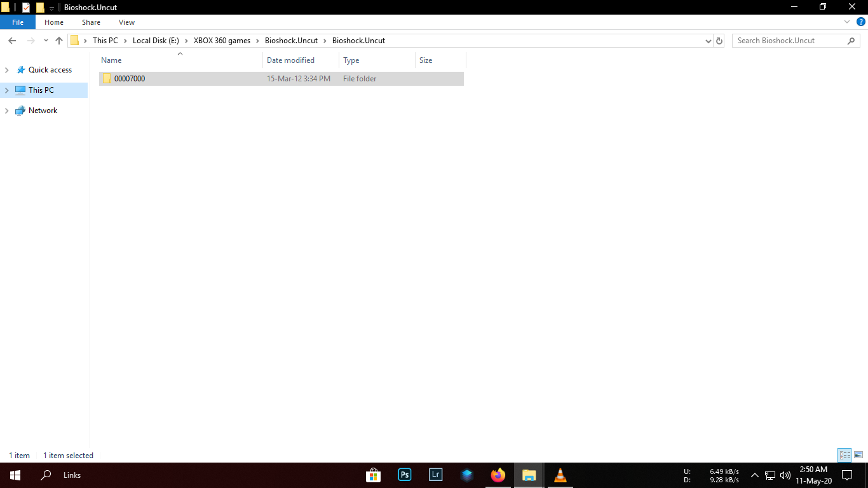Open Microsoft Store from the taskbar
This screenshot has width=868, height=488.
(x=374, y=475)
